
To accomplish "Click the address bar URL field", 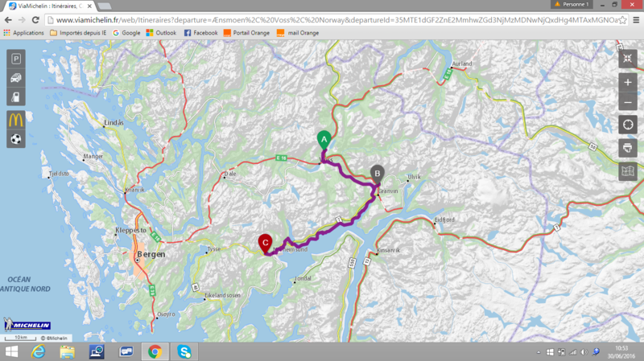I will click(322, 18).
